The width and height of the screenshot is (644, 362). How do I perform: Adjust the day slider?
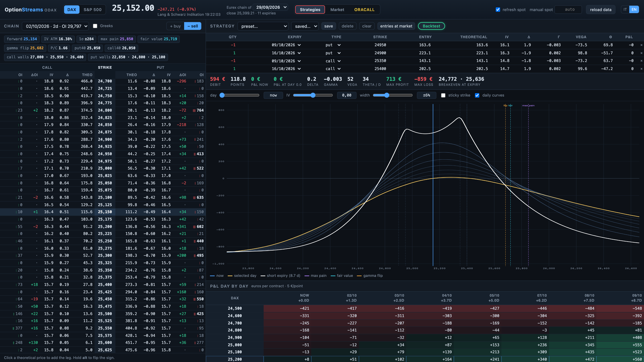[239, 95]
